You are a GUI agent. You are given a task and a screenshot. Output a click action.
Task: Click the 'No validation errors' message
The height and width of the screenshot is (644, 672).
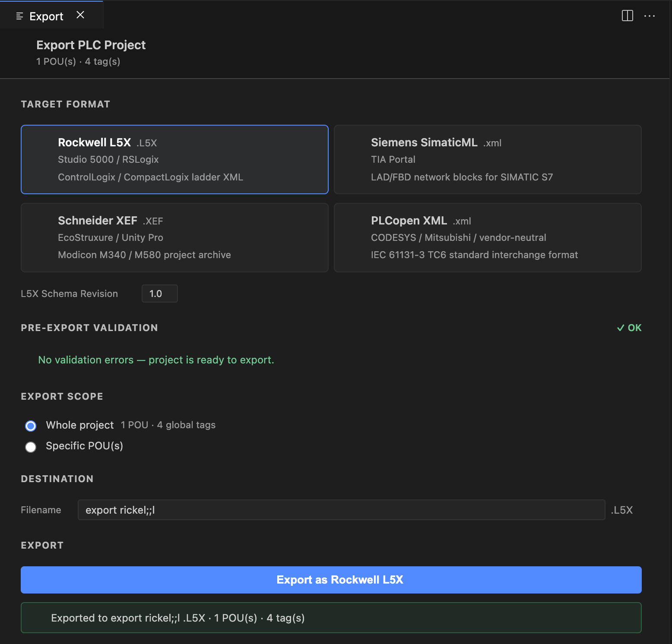[156, 360]
